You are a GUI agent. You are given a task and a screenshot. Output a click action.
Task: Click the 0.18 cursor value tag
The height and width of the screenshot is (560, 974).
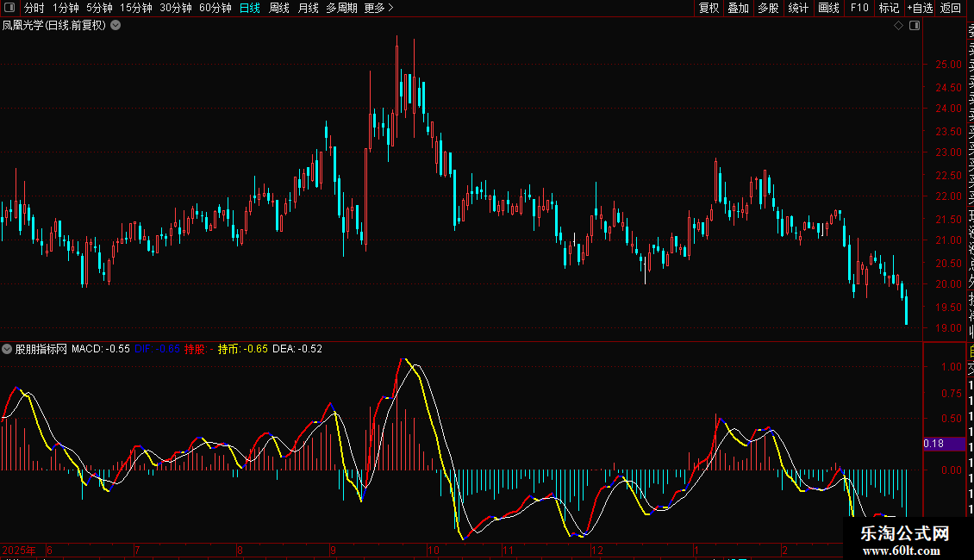point(943,444)
